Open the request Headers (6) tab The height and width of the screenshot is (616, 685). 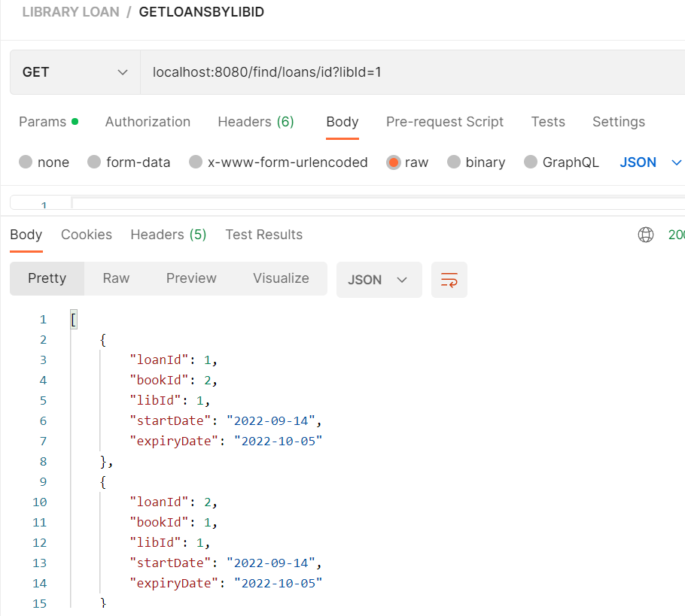click(256, 122)
